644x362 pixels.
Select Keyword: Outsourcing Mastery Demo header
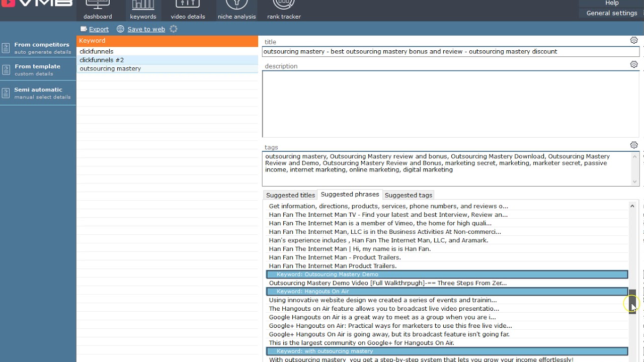tap(447, 275)
